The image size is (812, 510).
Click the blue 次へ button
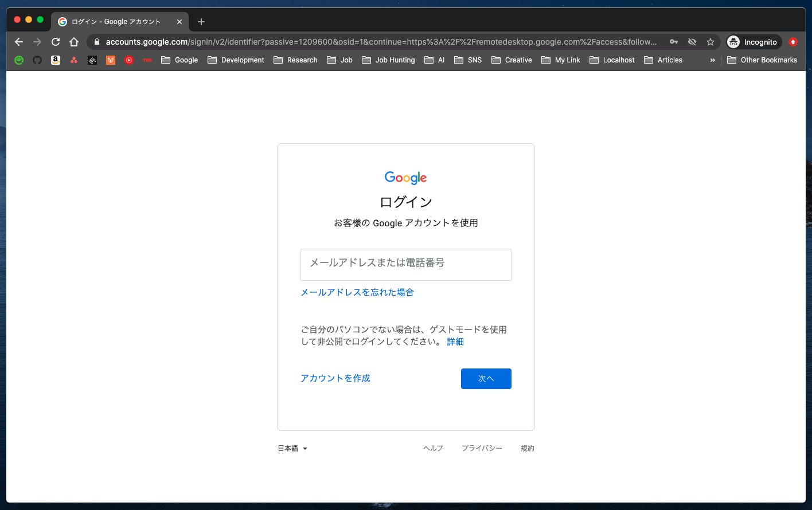click(486, 379)
